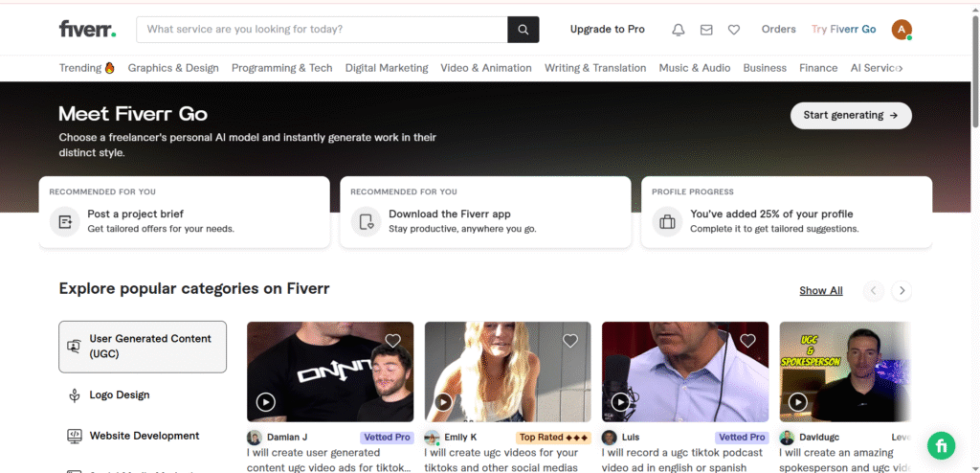Save Emily K's gig with heart
This screenshot has width=980, height=473.
point(570,341)
